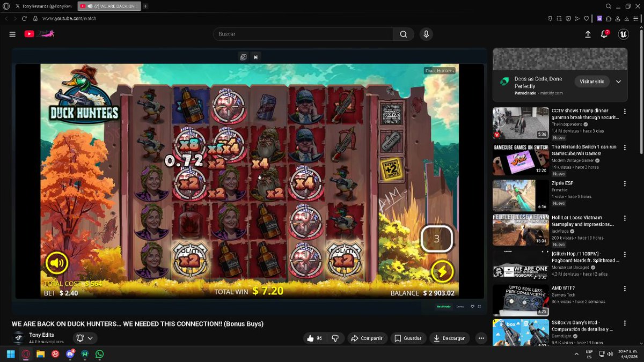Open options for Ziptie ESP video

pos(625,183)
